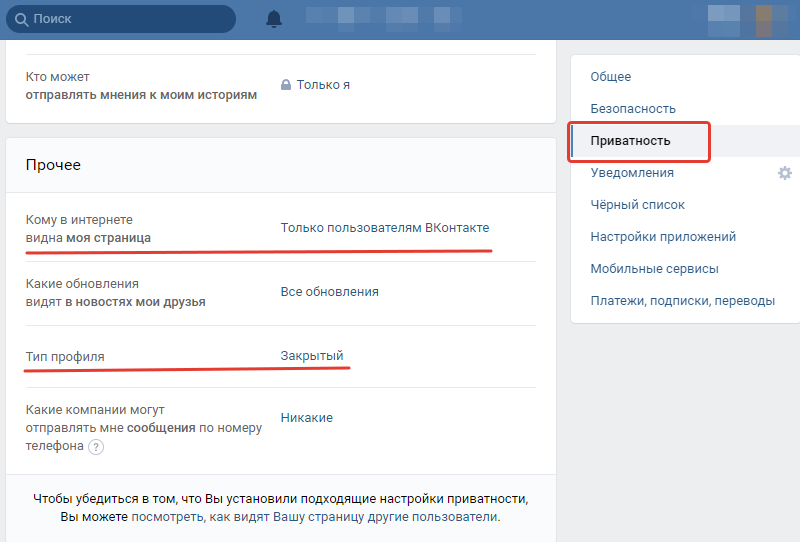Change the "Только пользователям ВКонтакте" page visibility setting
Image resolution: width=800 pixels, height=542 pixels.
coord(385,228)
